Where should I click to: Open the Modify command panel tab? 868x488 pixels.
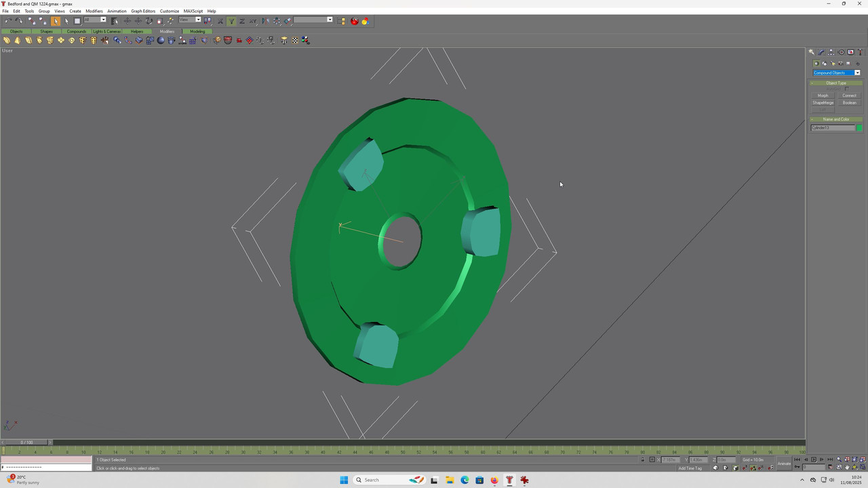821,52
